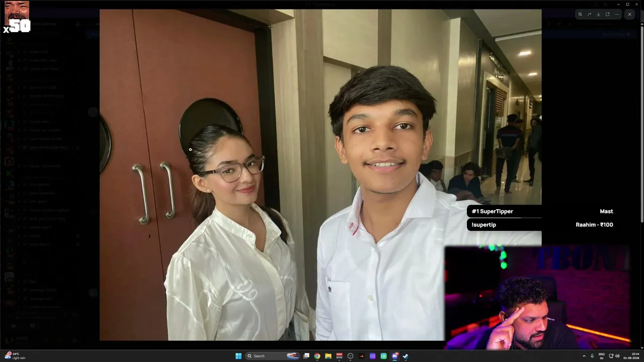The width and height of the screenshot is (644, 362).
Task: Click the enlarged photo in the viewer
Action: [320, 175]
